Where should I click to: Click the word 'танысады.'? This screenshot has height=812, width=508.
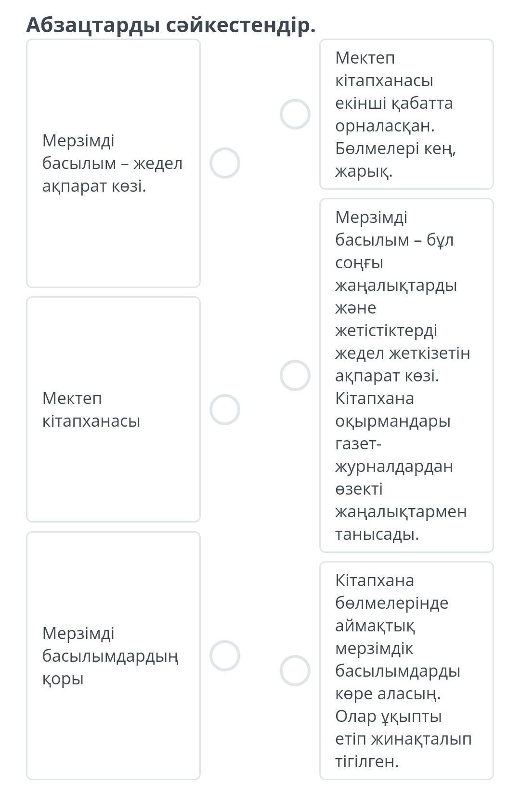point(377,534)
